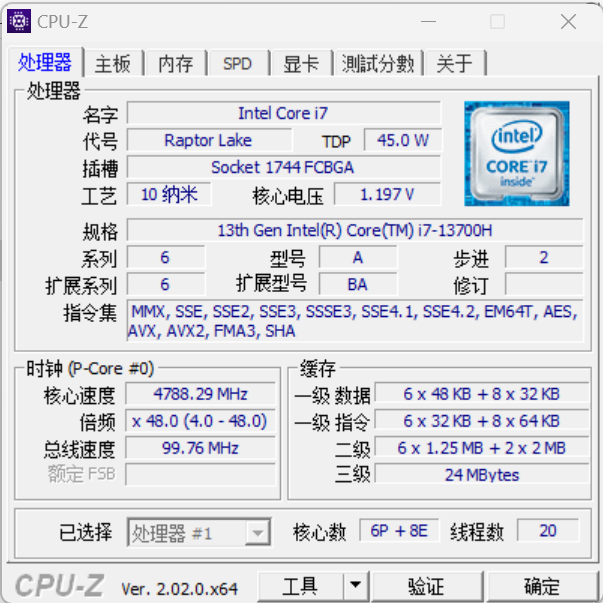Screen dimensions: 603x603
Task: Open the 关于 tab
Action: [x=454, y=63]
